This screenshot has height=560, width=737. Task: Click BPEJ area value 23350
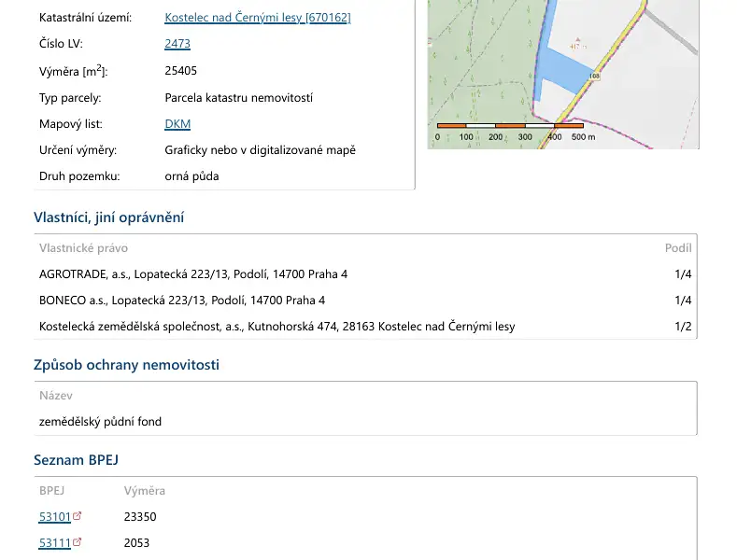140,517
